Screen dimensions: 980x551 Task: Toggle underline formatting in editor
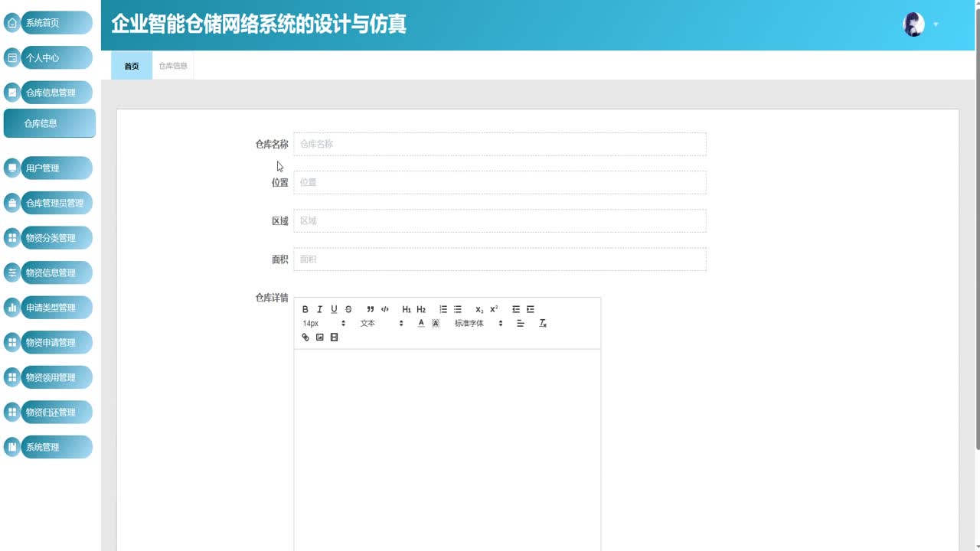point(334,309)
